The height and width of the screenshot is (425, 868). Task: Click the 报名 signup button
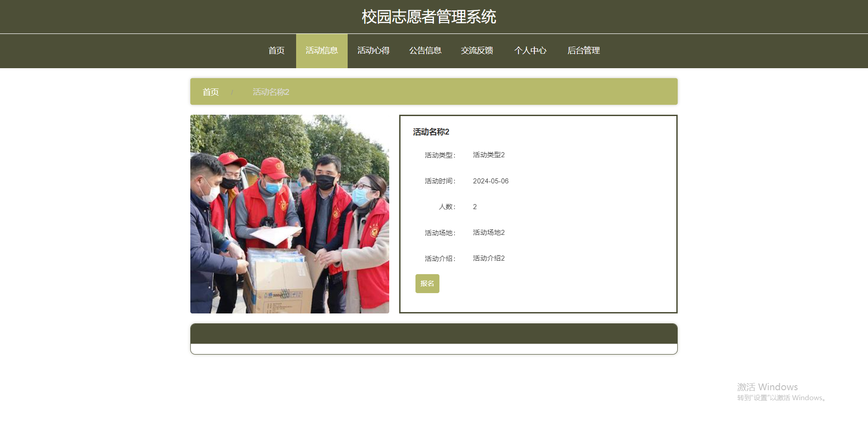click(427, 283)
